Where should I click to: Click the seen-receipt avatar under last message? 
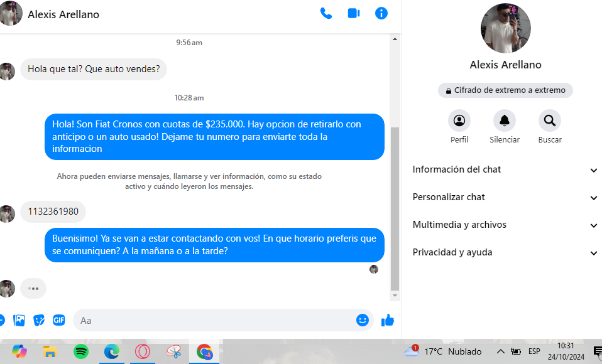click(373, 269)
